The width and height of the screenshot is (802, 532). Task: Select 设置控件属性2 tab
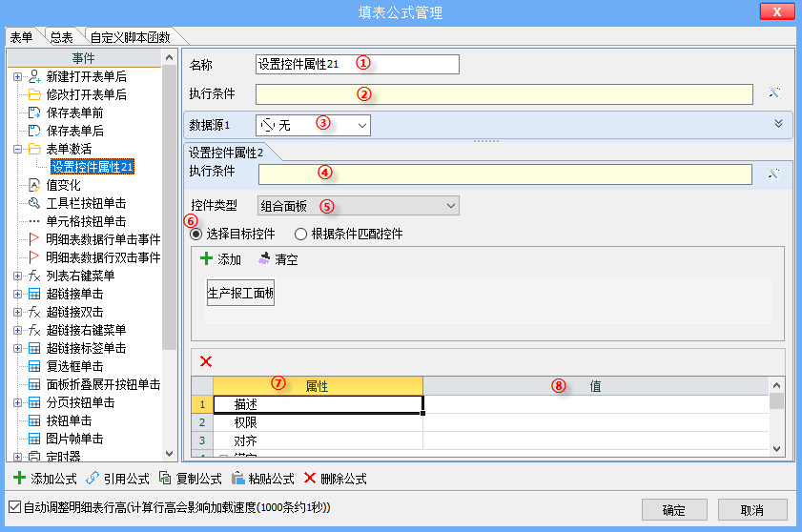click(226, 153)
